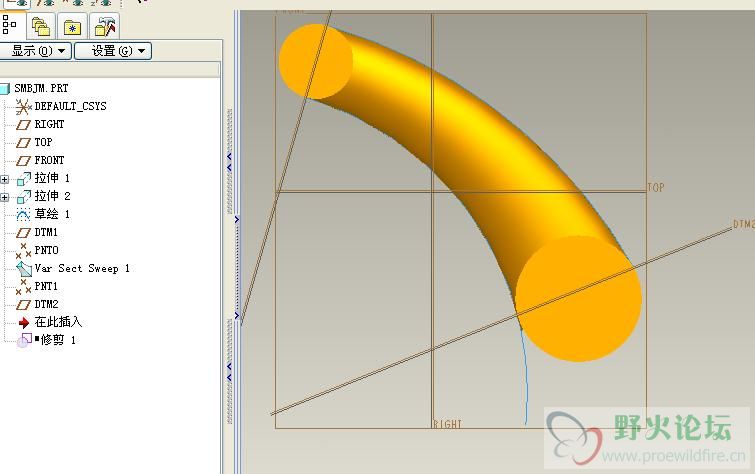The image size is (755, 474).
Task: Select the DTM1 datum plane
Action: (x=46, y=232)
